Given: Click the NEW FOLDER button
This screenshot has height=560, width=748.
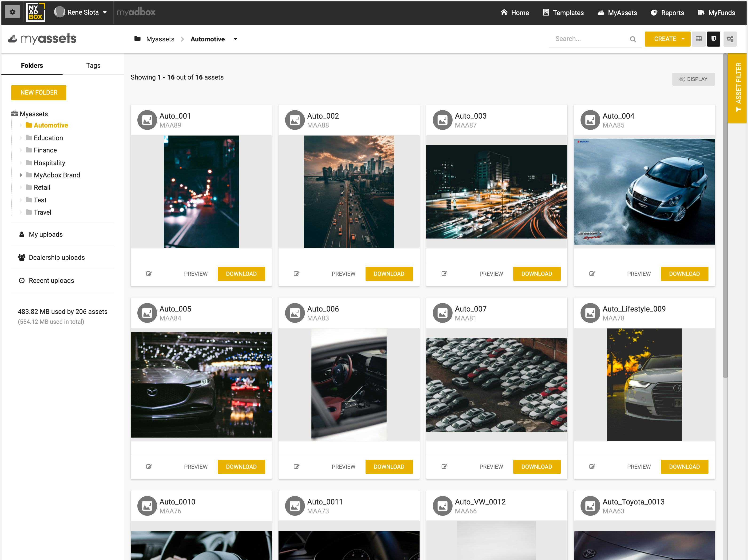Looking at the screenshot, I should click(x=39, y=92).
